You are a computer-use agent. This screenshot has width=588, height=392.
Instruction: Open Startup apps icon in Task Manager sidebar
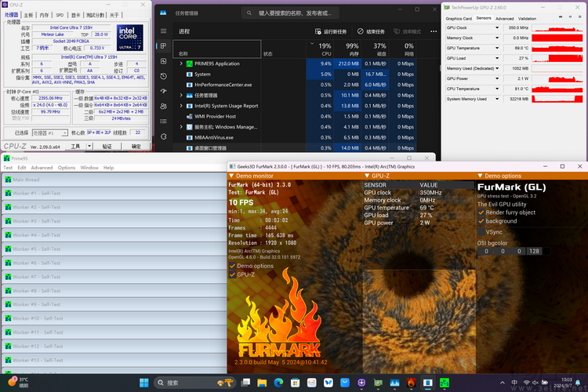[x=164, y=91]
